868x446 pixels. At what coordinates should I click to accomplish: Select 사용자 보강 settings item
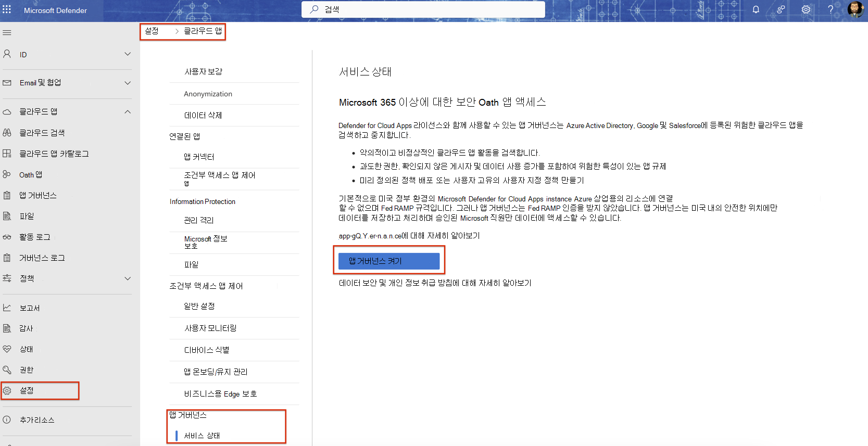(204, 71)
